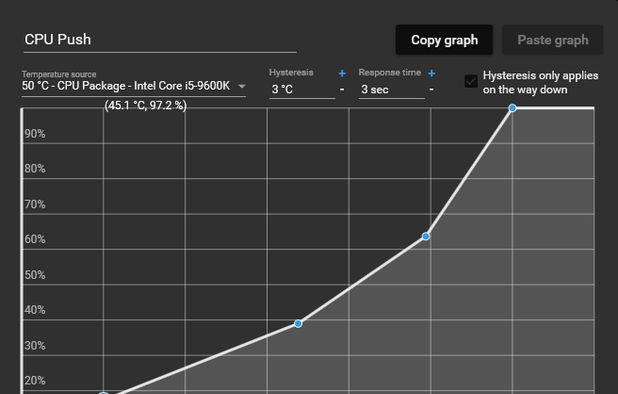Click the Hysteresis minus decrement icon
618x394 pixels.
342,89
